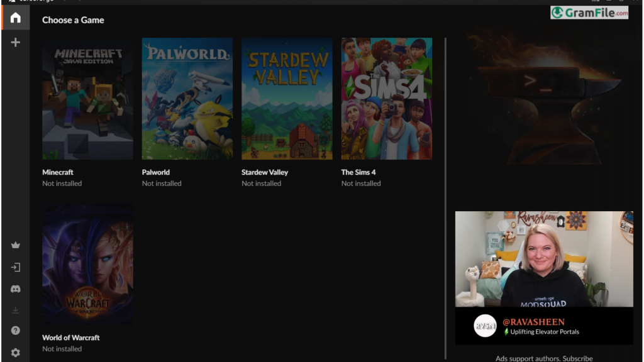The width and height of the screenshot is (644, 362).
Task: Open the settings gear icon
Action: pyautogui.click(x=16, y=352)
